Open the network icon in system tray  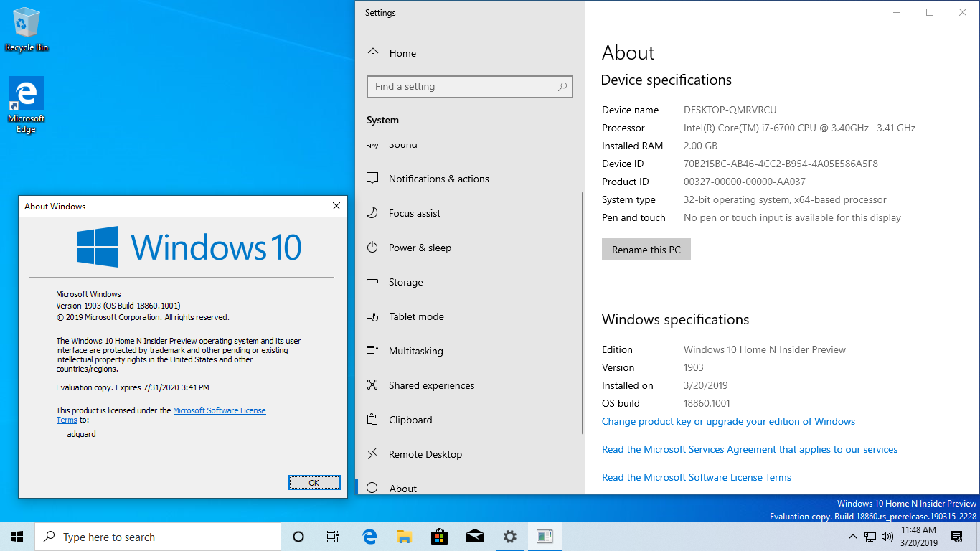click(870, 537)
